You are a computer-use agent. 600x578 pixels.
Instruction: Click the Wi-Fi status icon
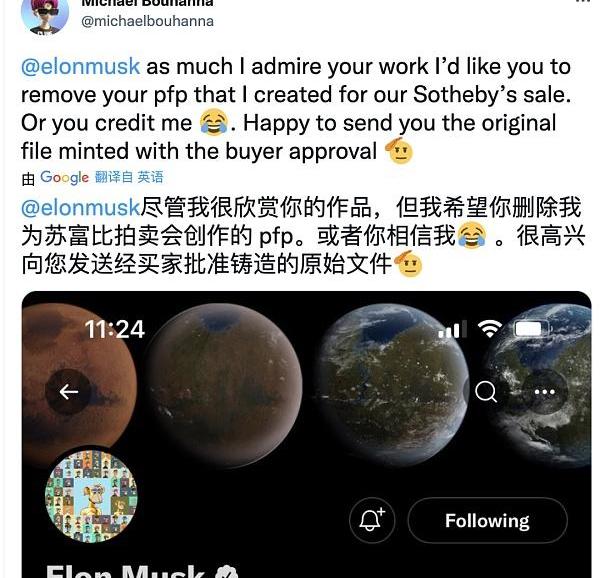point(489,329)
